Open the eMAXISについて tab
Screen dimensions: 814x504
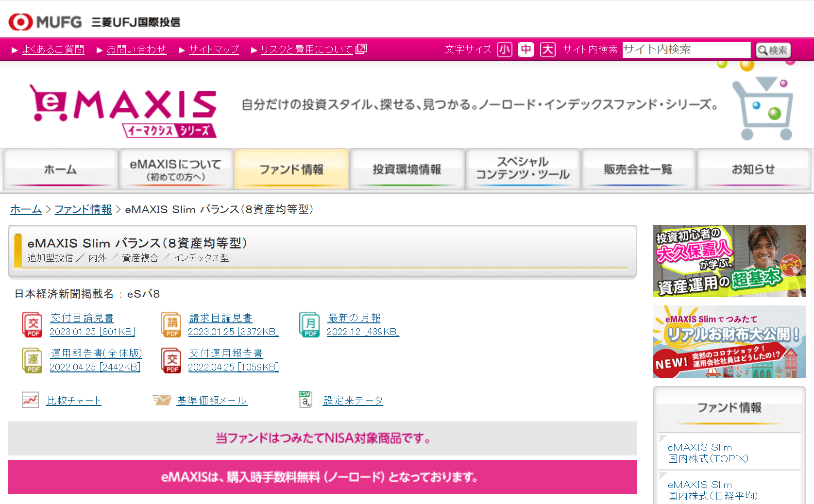tap(175, 169)
